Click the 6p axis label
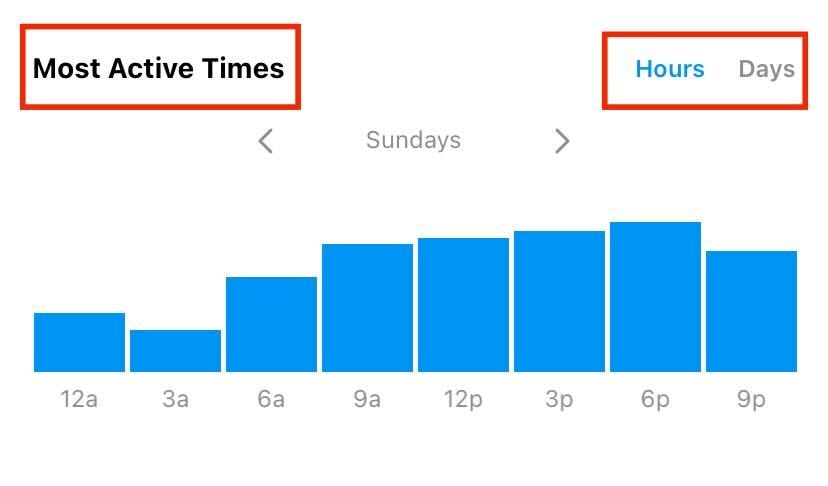 coord(655,400)
